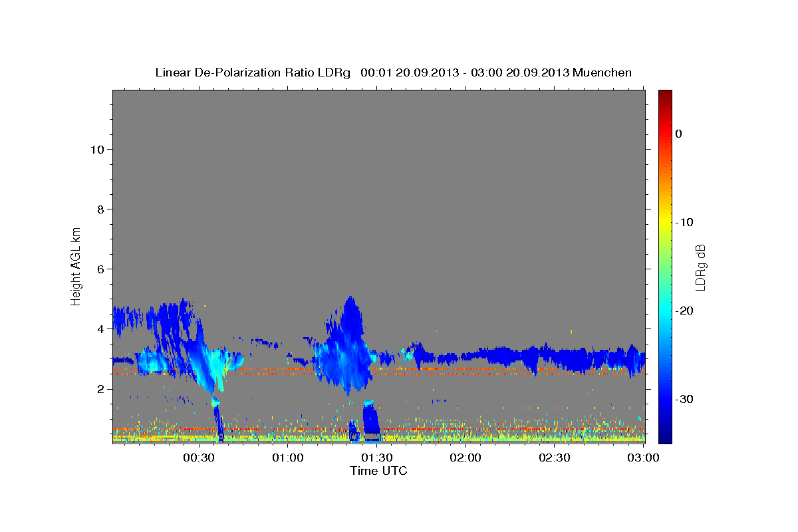Click the colorbar value 0 label

click(679, 134)
